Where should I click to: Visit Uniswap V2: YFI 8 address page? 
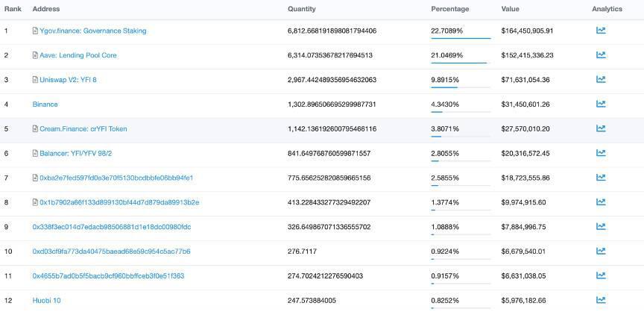pos(68,80)
